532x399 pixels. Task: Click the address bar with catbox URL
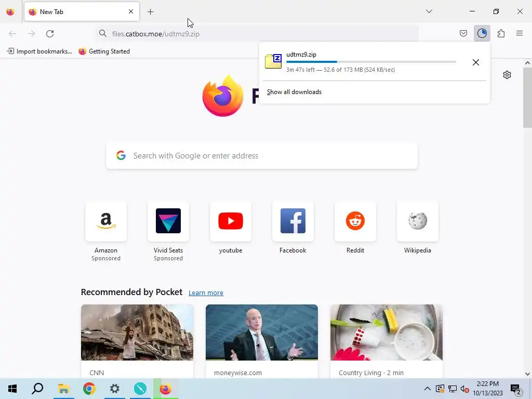coord(257,34)
